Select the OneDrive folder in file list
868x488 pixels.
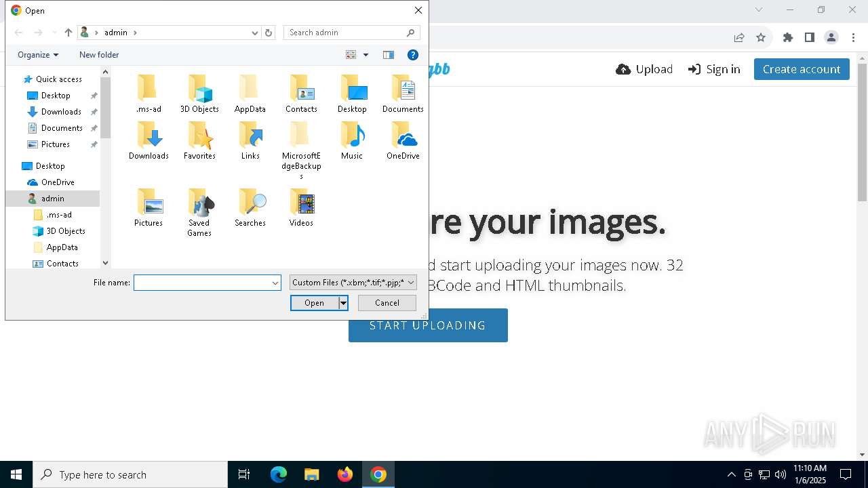[403, 140]
